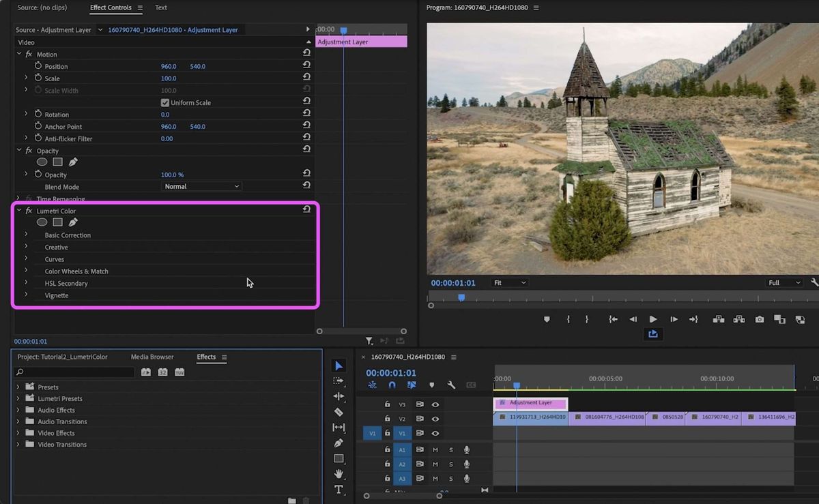Image resolution: width=819 pixels, height=504 pixels.
Task: Select the Pen tool in tools panel
Action: 339,443
